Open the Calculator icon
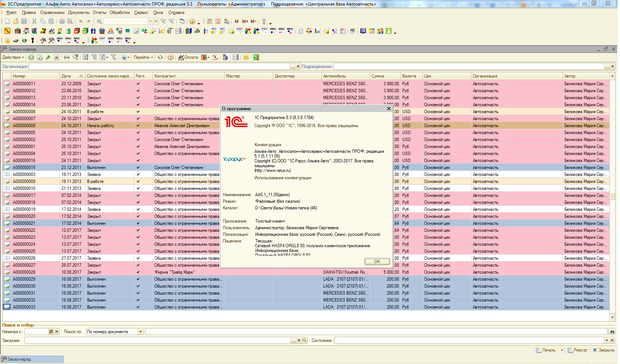Viewport: 620px width, 364px height. pos(209,21)
